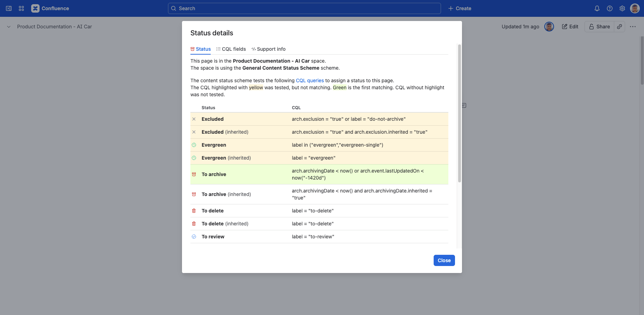
Task: Open the notifications bell icon
Action: (597, 8)
